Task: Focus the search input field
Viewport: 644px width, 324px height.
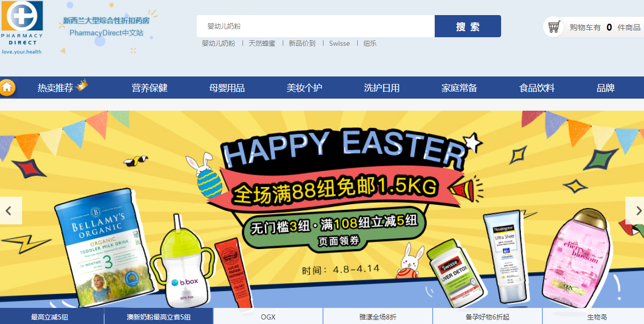Action: [315, 26]
